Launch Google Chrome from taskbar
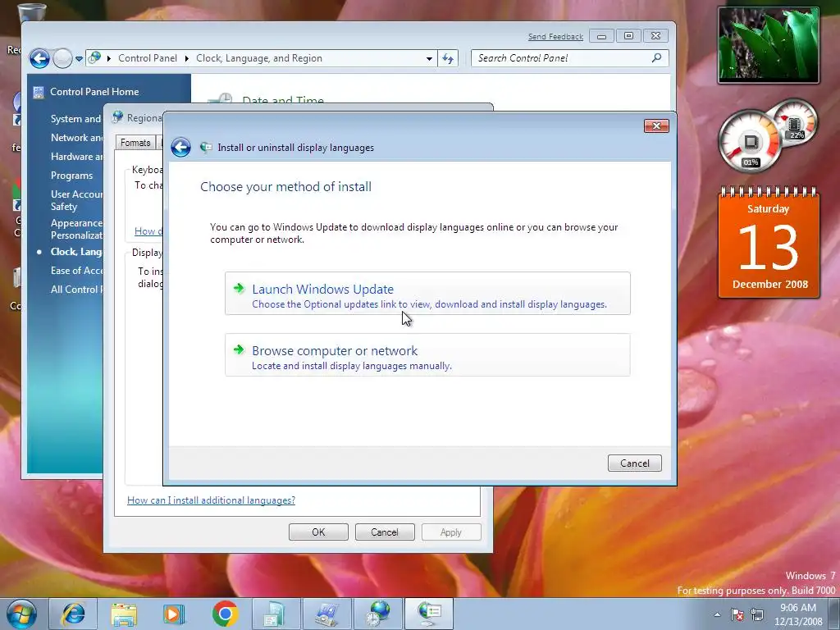Screen dimensions: 840x630 point(225,614)
